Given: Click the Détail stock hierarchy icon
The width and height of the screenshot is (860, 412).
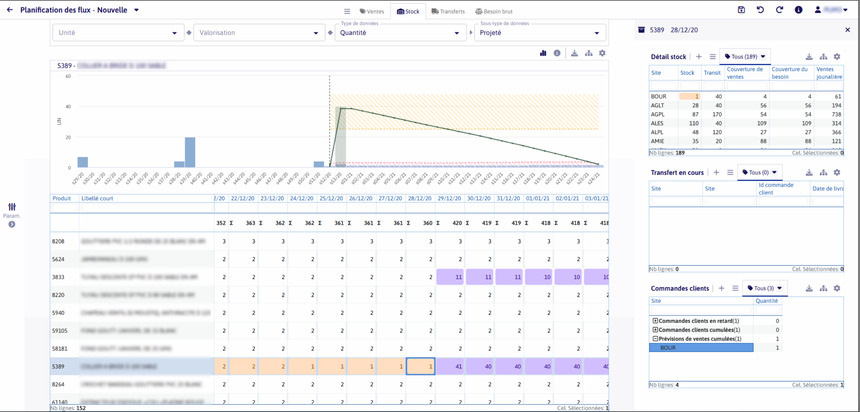Looking at the screenshot, I should 823,57.
